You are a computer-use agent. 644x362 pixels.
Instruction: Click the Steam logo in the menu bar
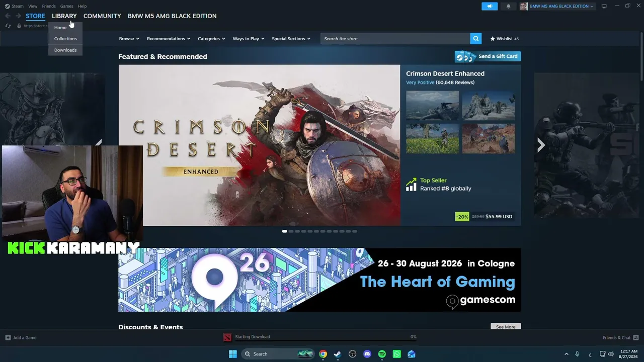point(7,6)
